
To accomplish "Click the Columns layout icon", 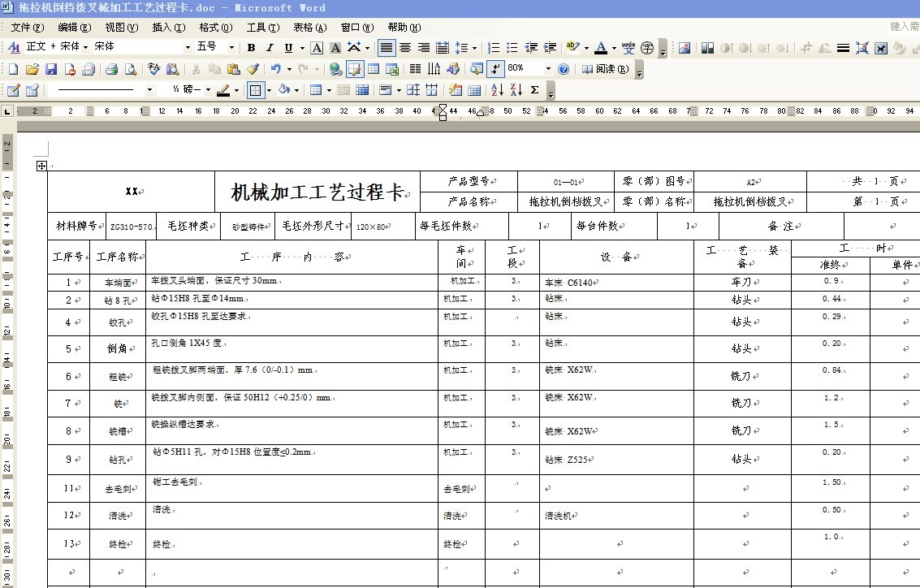I will pos(415,69).
